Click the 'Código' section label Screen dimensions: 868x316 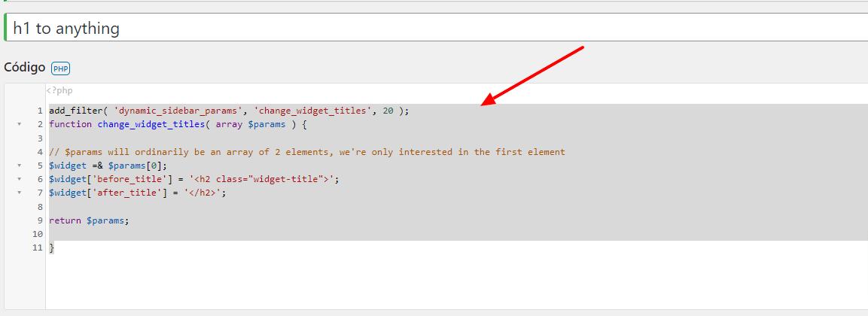[x=24, y=68]
